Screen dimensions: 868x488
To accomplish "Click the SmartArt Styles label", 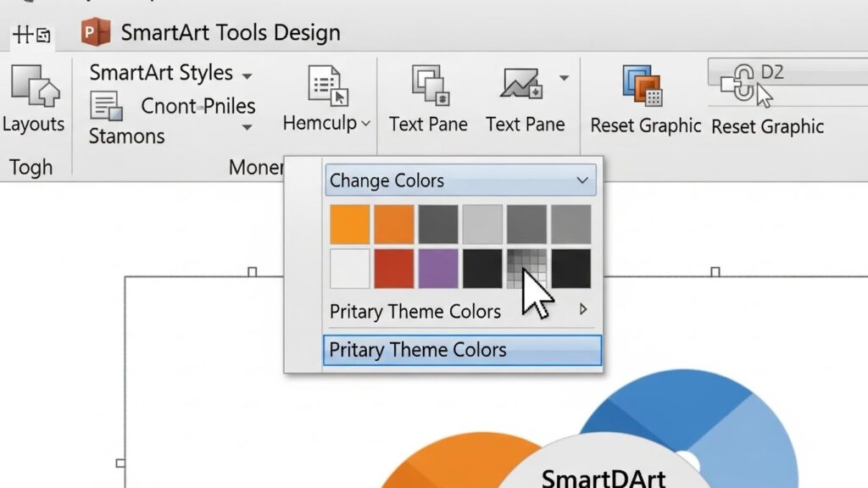I will [x=161, y=73].
